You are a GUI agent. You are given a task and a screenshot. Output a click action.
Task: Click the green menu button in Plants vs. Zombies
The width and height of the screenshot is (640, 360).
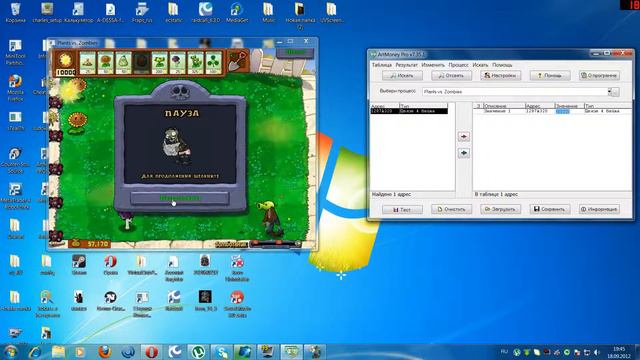296,52
